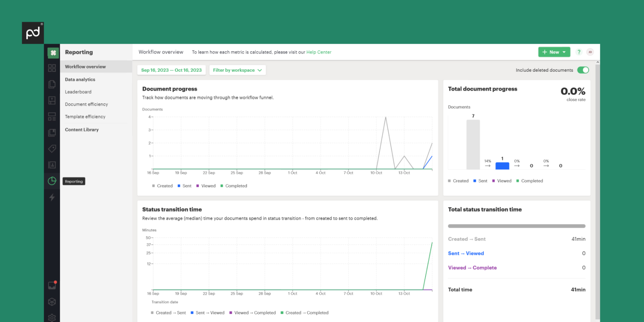Image resolution: width=644 pixels, height=322 pixels.
Task: Open the inbox notifications icon
Action: pyautogui.click(x=52, y=286)
